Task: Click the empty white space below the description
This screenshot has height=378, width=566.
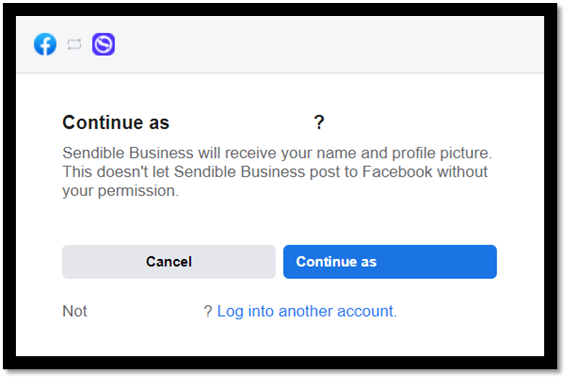Action: [279, 222]
